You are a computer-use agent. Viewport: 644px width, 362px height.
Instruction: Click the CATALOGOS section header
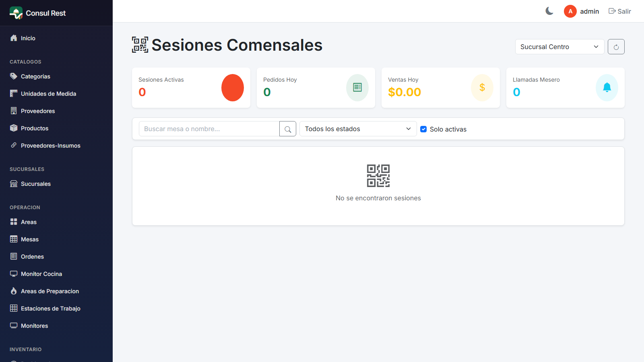tap(25, 62)
